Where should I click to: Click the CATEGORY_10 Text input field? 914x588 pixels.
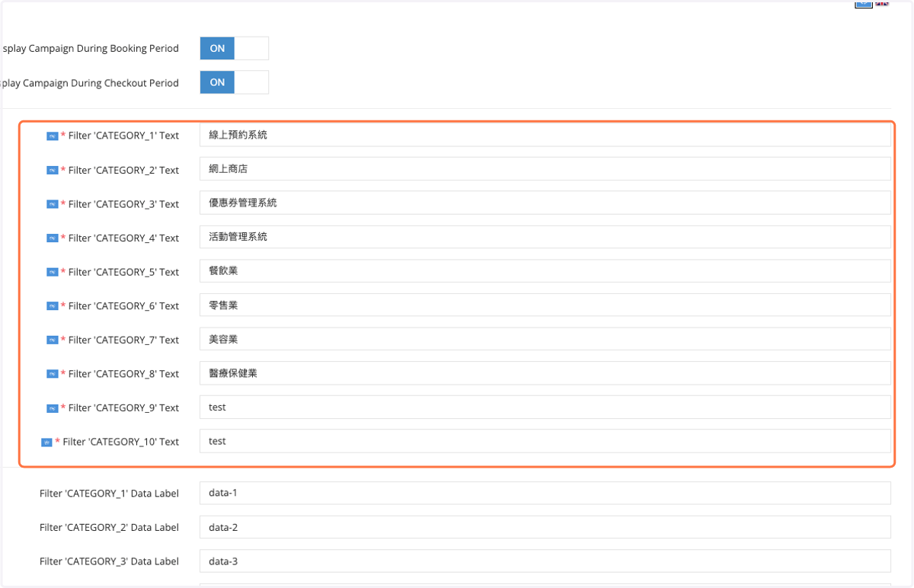545,440
